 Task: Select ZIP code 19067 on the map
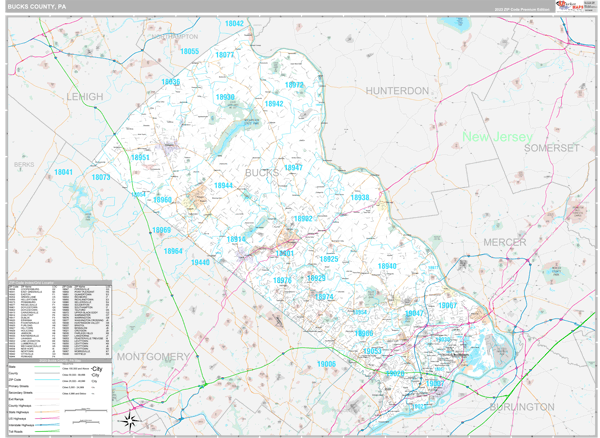(x=447, y=305)
